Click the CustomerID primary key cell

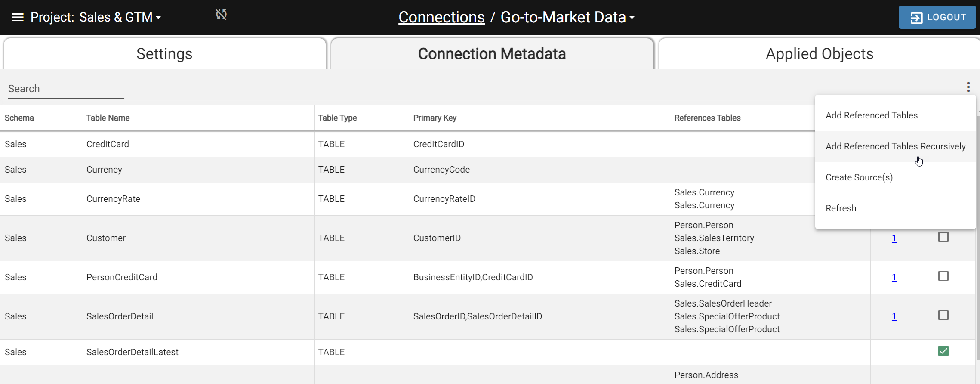540,238
